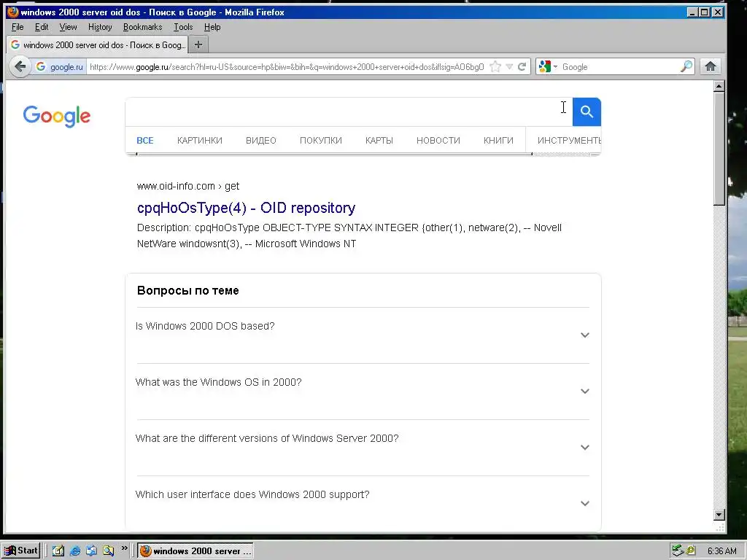Reload the page with the refresh icon

point(522,66)
